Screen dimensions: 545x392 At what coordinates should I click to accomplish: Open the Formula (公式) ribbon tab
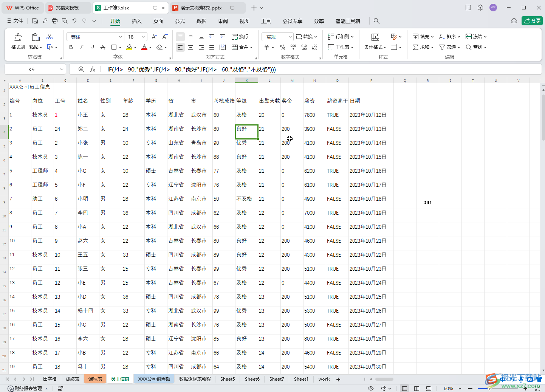click(x=180, y=21)
